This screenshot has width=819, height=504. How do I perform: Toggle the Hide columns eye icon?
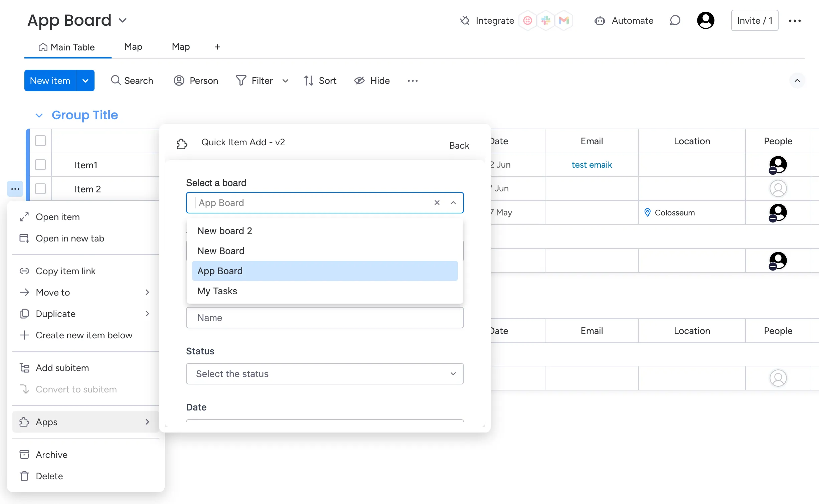click(359, 80)
